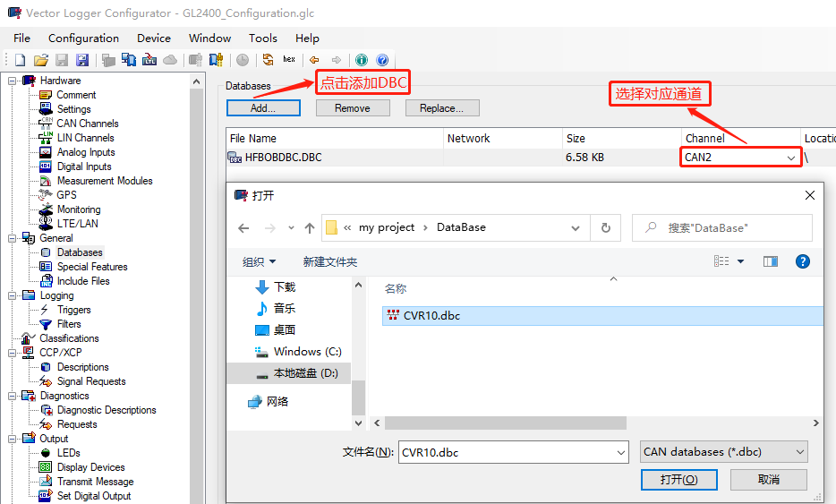Click the orange refresh arrows toolbar icon
Image resolution: width=836 pixels, height=504 pixels.
[269, 60]
